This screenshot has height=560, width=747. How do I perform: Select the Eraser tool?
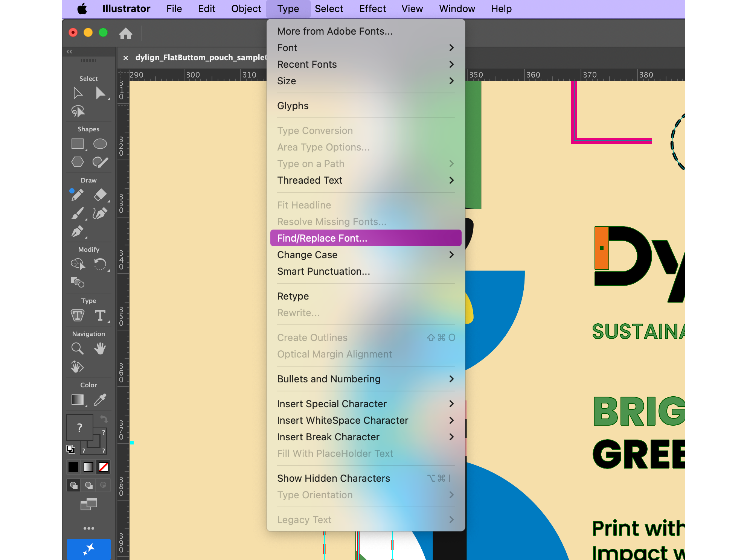pyautogui.click(x=100, y=195)
